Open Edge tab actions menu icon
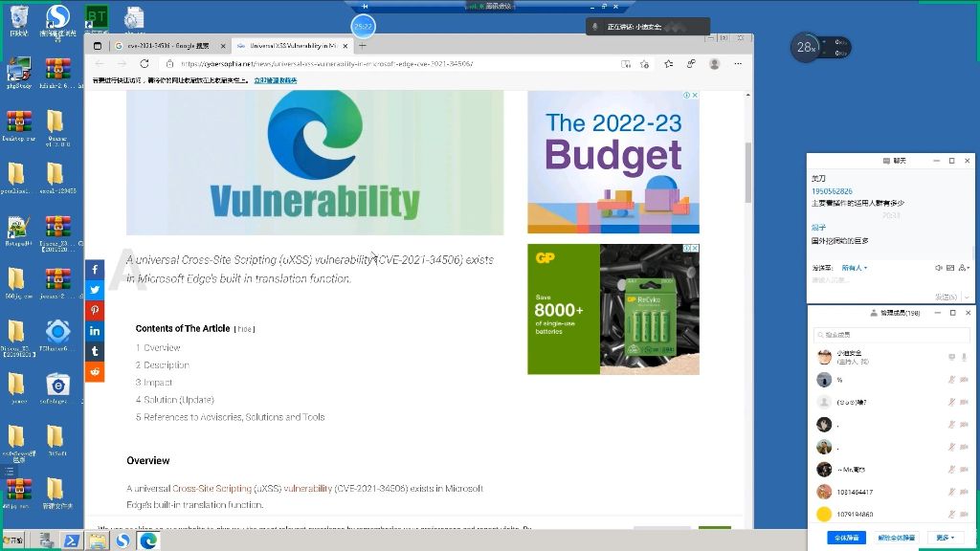The image size is (980, 551). tap(98, 46)
